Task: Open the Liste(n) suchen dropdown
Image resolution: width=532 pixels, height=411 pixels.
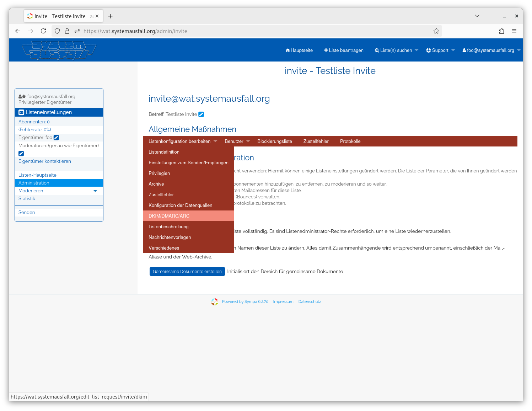Action: tap(397, 50)
